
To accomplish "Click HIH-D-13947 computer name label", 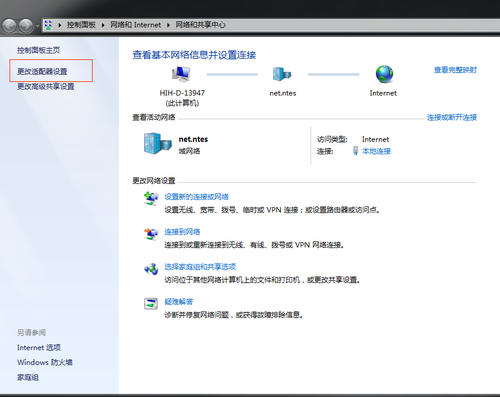I will click(x=182, y=93).
